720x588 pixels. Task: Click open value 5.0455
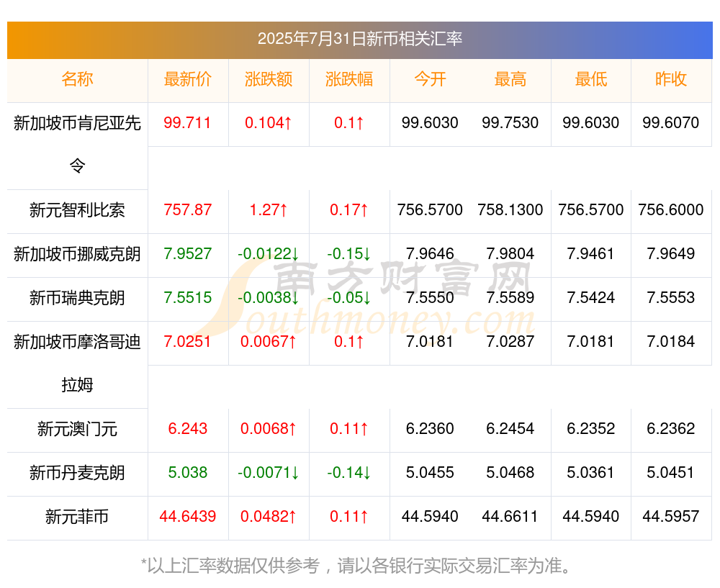tap(430, 473)
